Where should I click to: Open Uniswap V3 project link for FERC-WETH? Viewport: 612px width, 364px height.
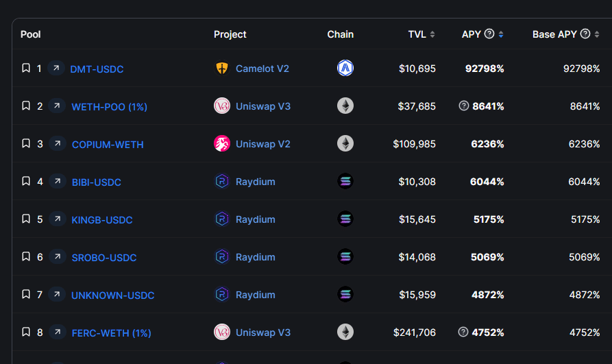tap(263, 332)
